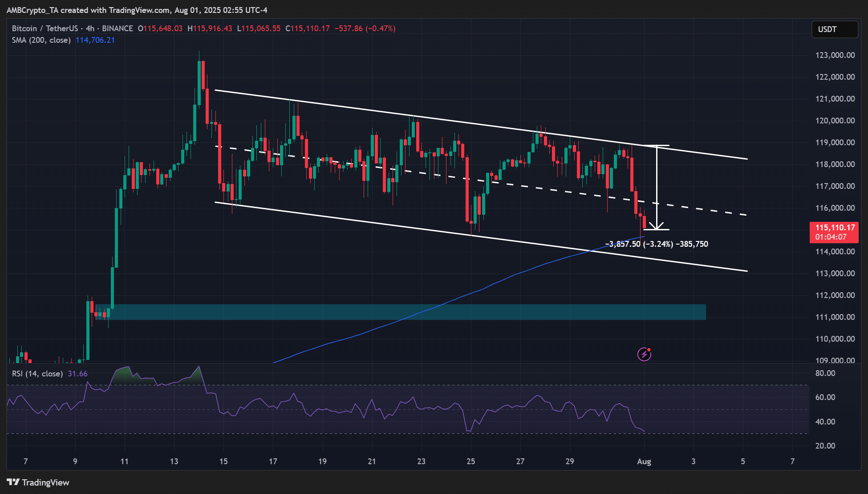The height and width of the screenshot is (494, 868).
Task: Click the RSI 80.00 scale label
Action: click(825, 373)
